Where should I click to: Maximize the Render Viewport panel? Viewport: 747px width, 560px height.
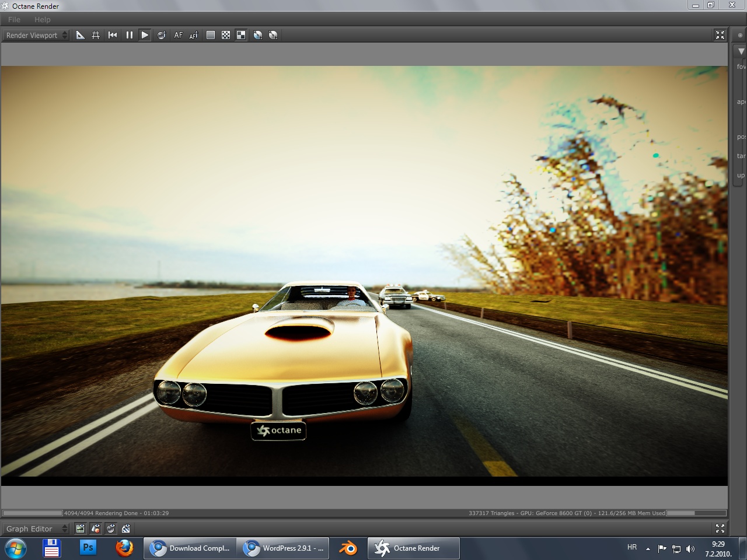click(x=720, y=35)
